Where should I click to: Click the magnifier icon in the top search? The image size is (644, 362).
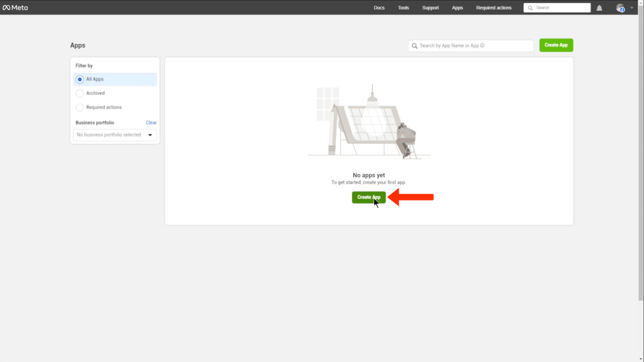click(530, 8)
